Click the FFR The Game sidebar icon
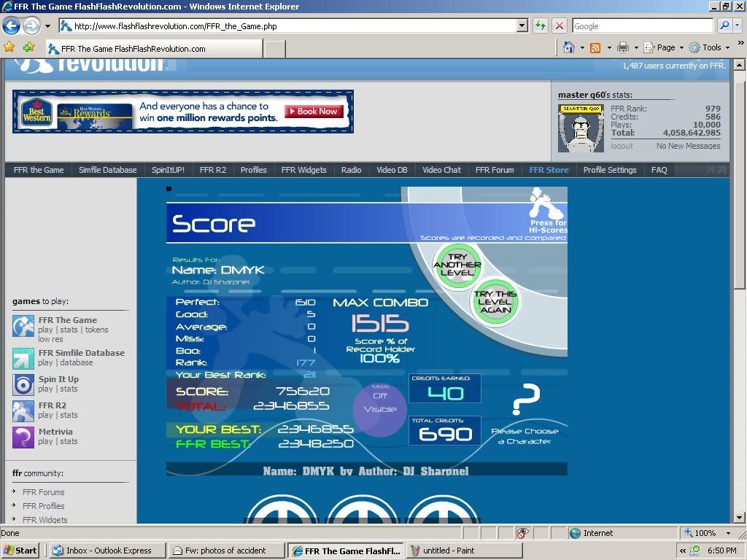 pyautogui.click(x=23, y=326)
